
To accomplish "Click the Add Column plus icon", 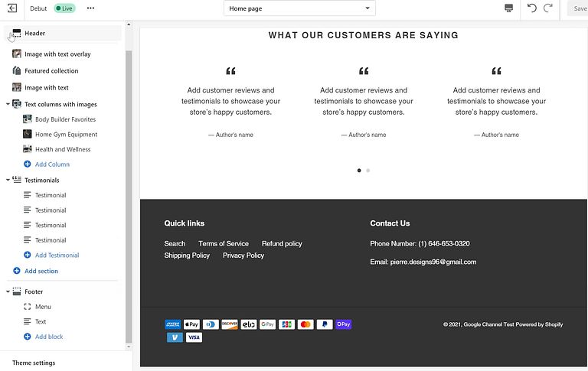I will coord(27,164).
